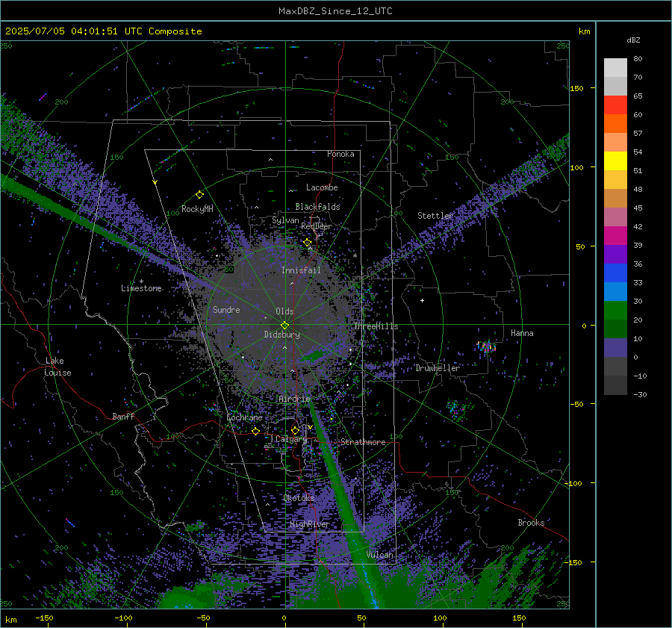The height and width of the screenshot is (628, 672).
Task: Click the Didsbury city label
Action: [281, 335]
